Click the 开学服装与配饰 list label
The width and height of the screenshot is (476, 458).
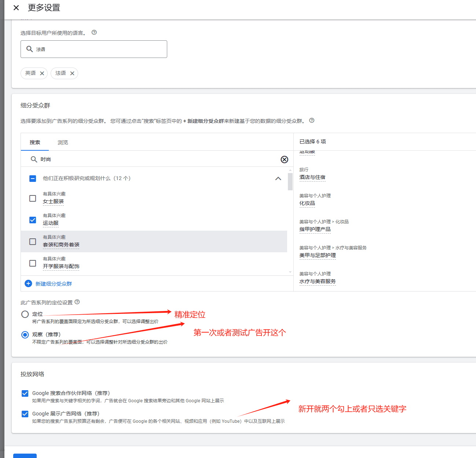tap(61, 266)
